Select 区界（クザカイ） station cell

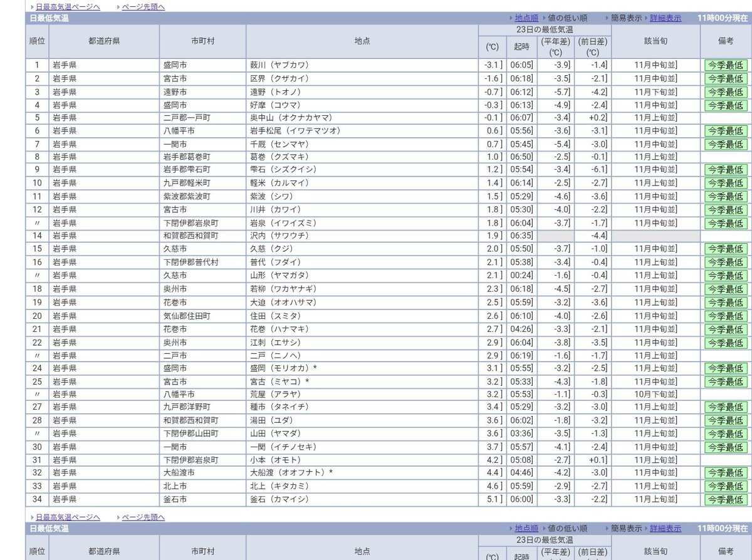click(x=362, y=78)
